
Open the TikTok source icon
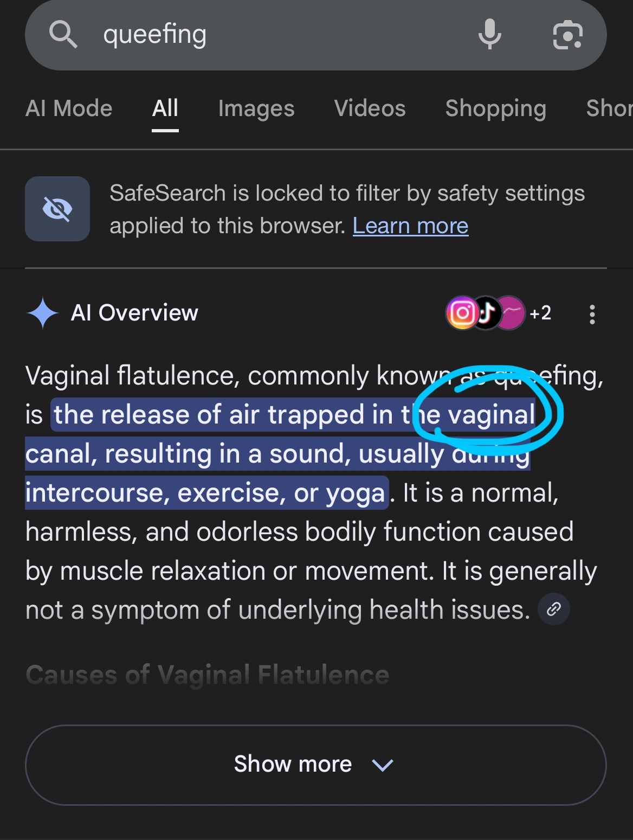[486, 313]
